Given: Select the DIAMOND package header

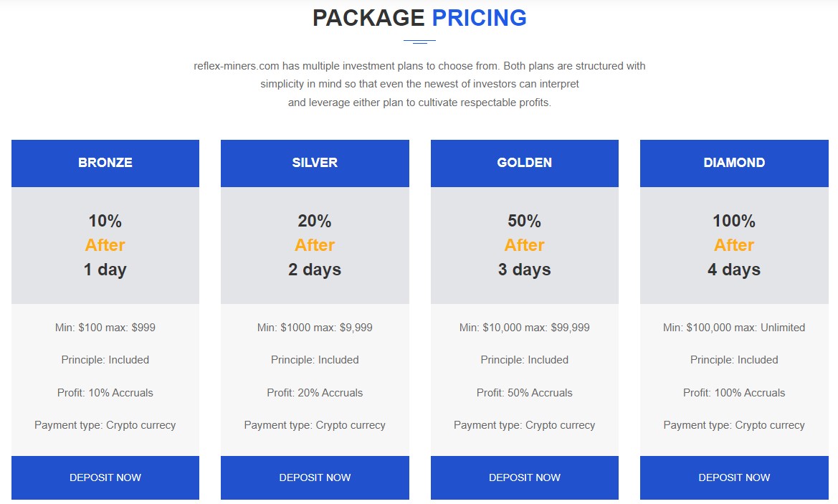Looking at the screenshot, I should (x=734, y=163).
